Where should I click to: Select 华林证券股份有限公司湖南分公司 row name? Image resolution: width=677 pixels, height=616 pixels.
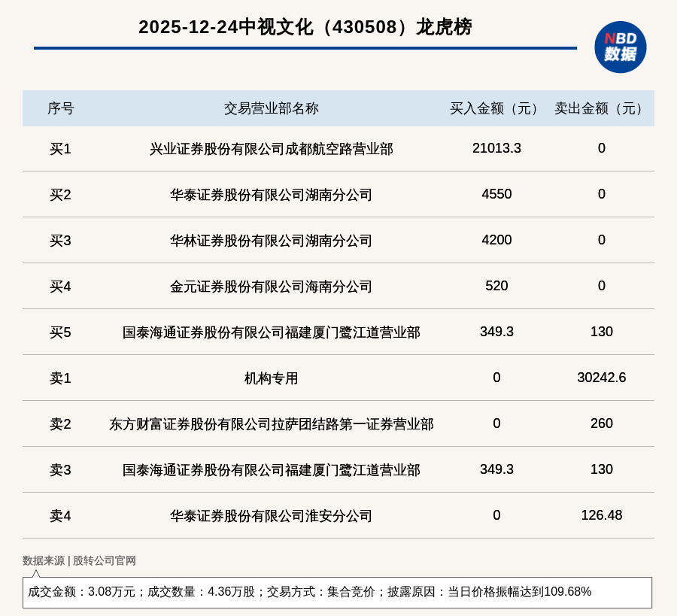coord(271,241)
